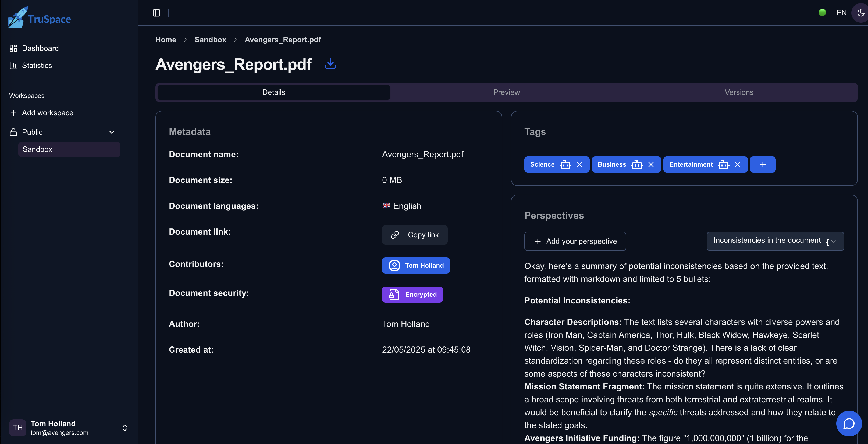Viewport: 868px width, 444px height.
Task: Copy the document link
Action: (x=415, y=235)
